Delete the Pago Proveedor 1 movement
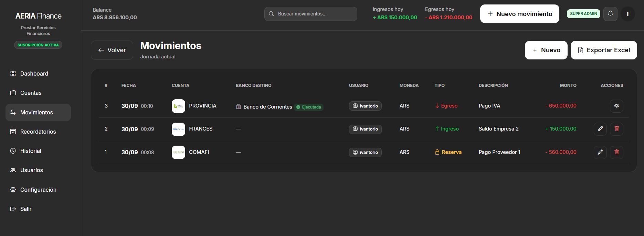This screenshot has width=644, height=236. (616, 152)
